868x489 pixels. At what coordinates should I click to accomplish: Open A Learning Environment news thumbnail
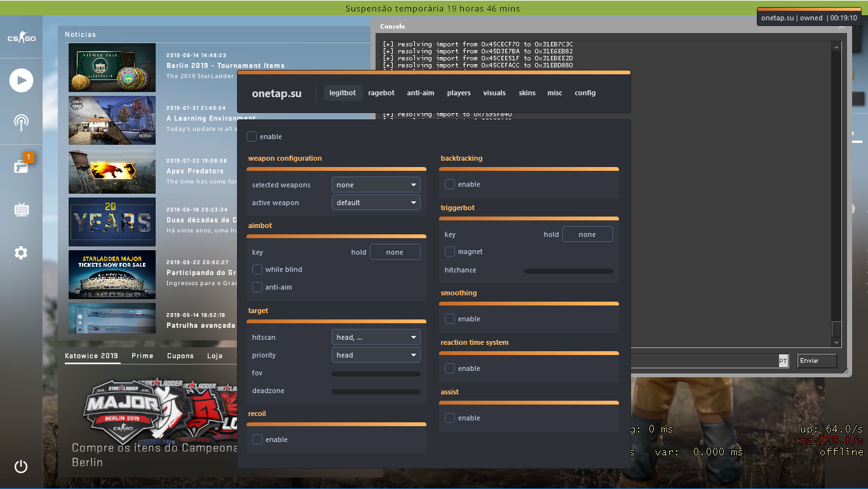(112, 120)
